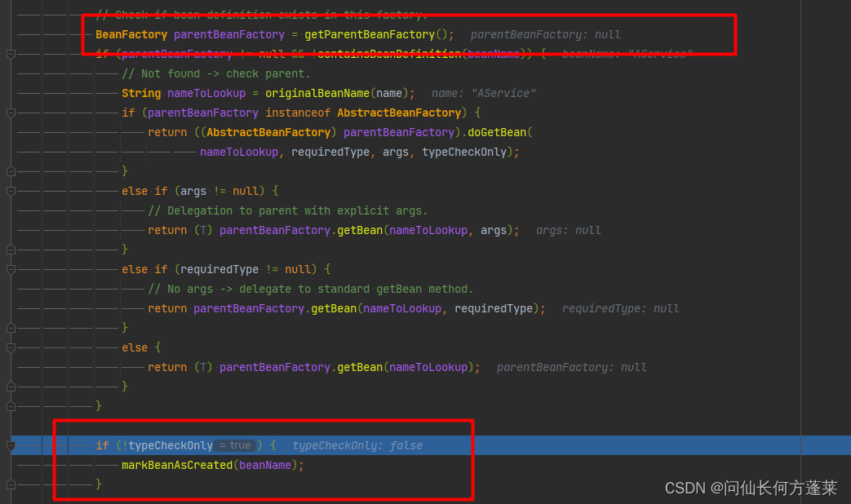
Task: Click 'typeCheckOnly' in highlighted if statement
Action: pyautogui.click(x=171, y=445)
